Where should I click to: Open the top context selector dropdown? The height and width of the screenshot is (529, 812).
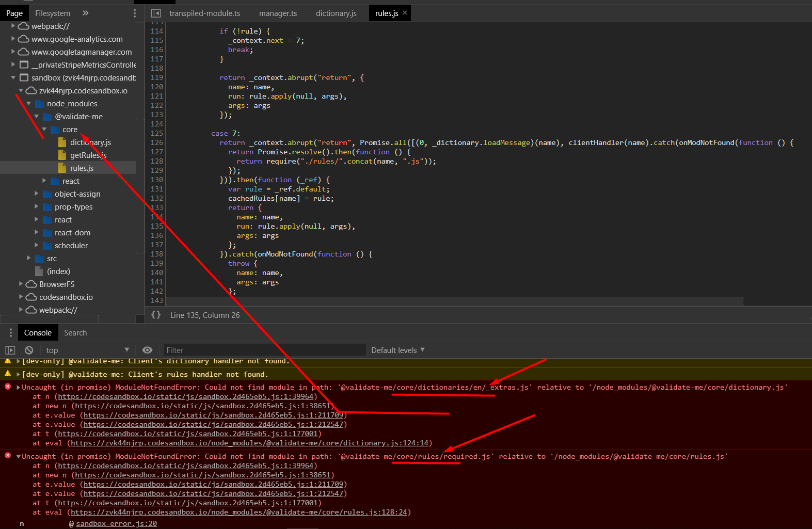click(87, 350)
